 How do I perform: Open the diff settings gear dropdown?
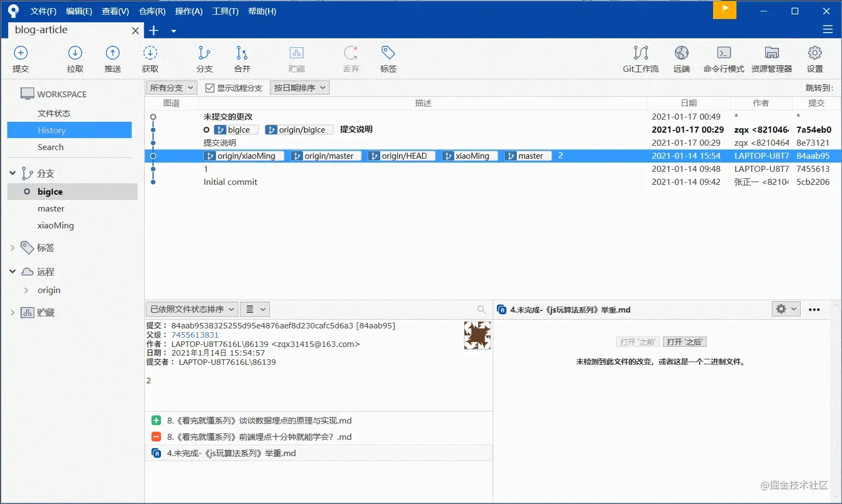(786, 309)
